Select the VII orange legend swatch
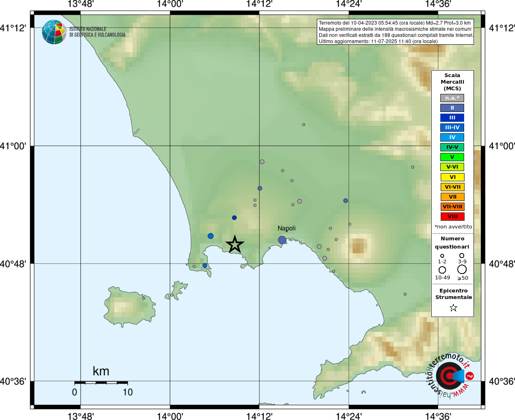The height and width of the screenshot is (420, 515). pyautogui.click(x=452, y=197)
